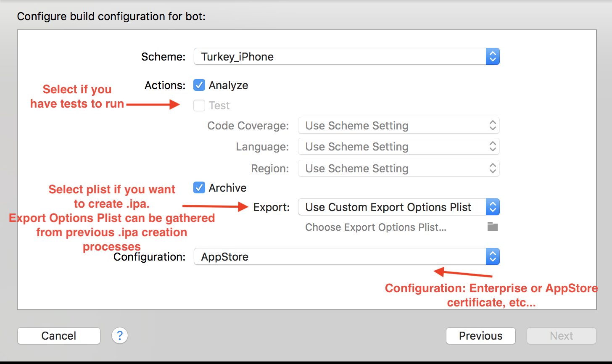
Task: Expand the Use Custom Export Options Plist menu
Action: (392, 207)
